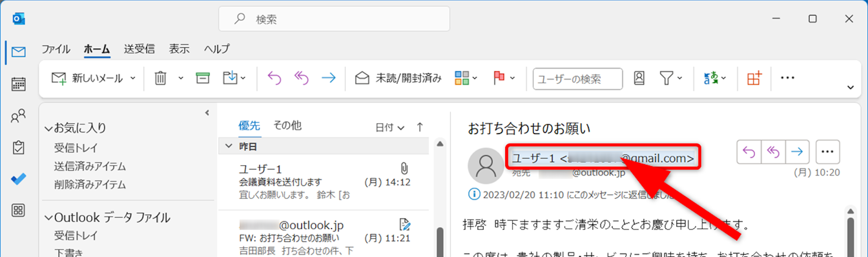Click the Search People input field

[577, 79]
